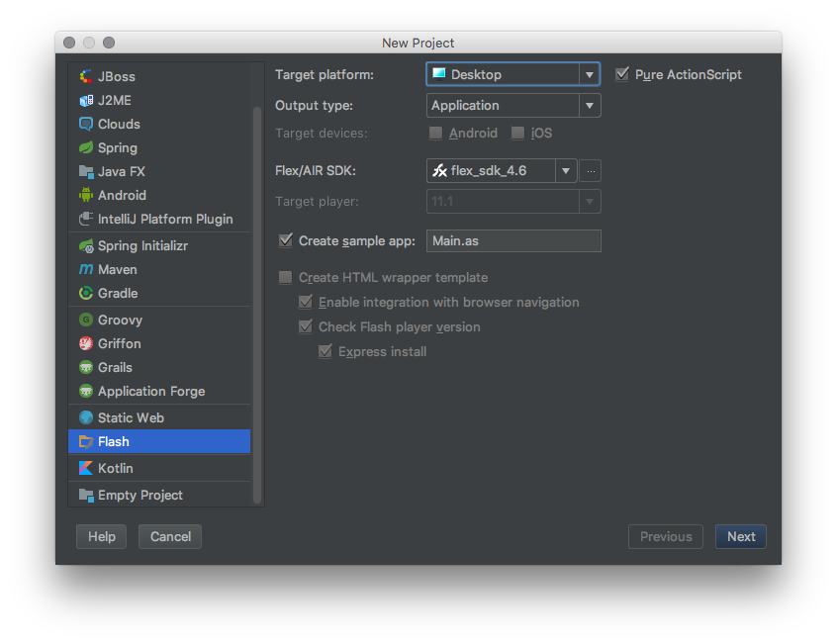Select Clouds in the project list
Image resolution: width=837 pixels, height=644 pixels.
point(159,124)
